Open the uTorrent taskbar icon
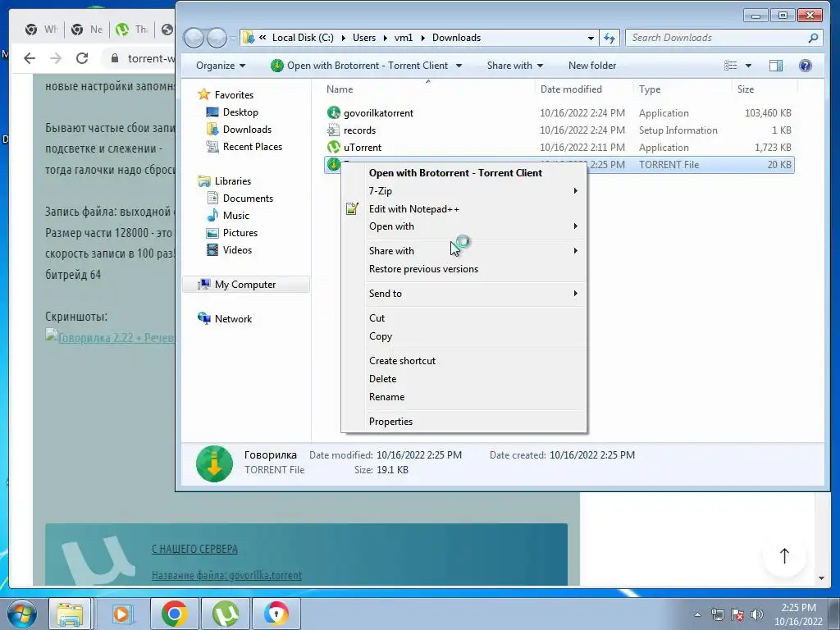The image size is (840, 630). coord(225,614)
